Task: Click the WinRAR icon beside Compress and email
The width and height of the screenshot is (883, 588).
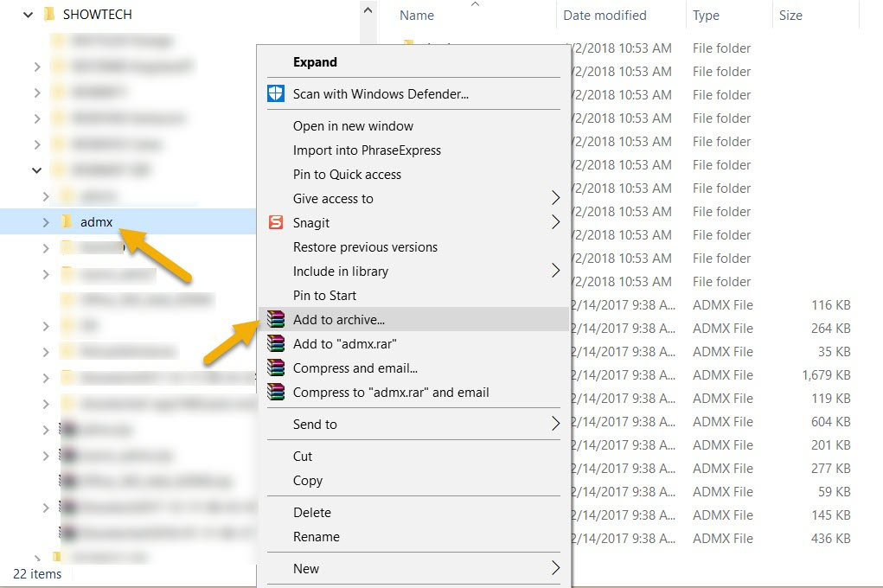Action: (x=277, y=367)
